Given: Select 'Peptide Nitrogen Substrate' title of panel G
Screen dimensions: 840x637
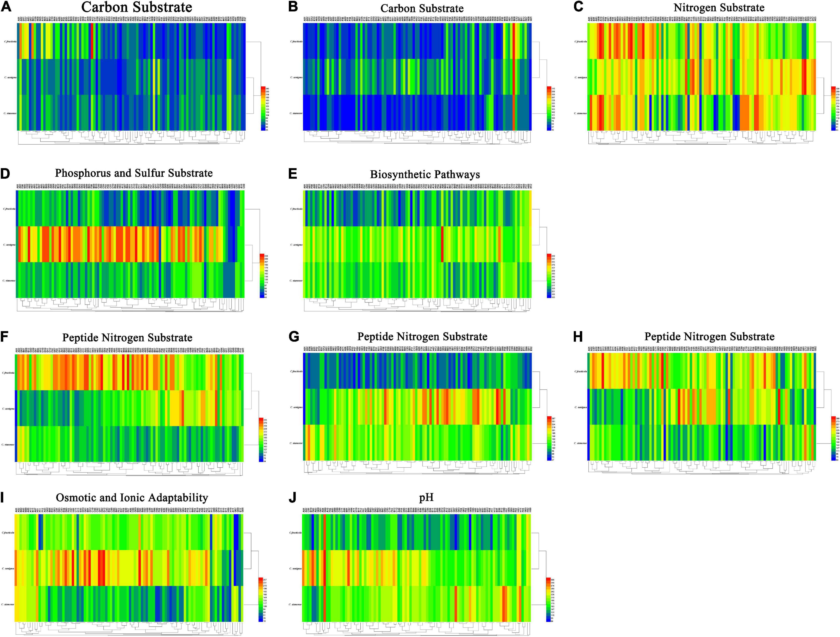Looking at the screenshot, I should point(422,337).
